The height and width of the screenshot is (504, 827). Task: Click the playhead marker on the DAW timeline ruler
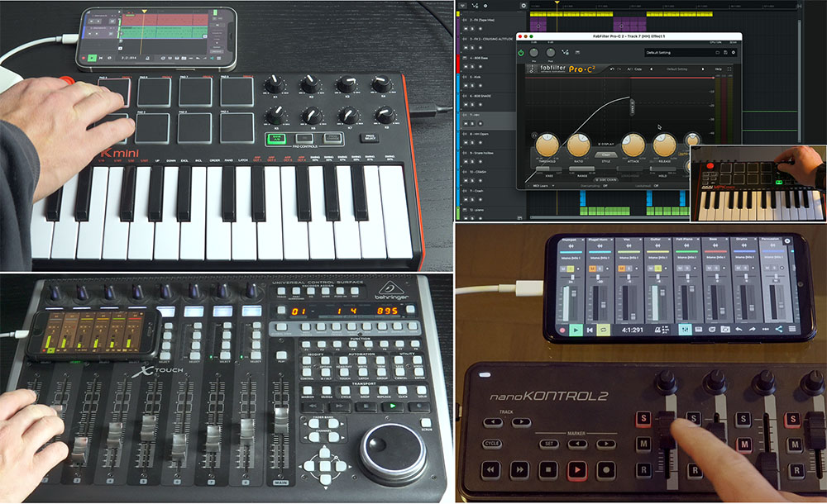coord(557,4)
